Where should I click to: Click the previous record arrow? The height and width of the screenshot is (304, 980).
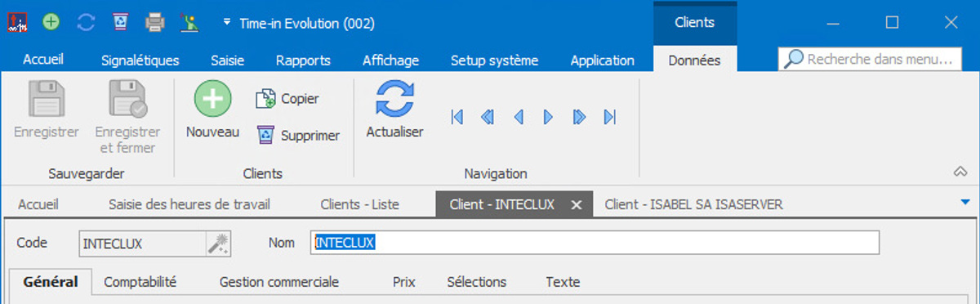pyautogui.click(x=519, y=118)
